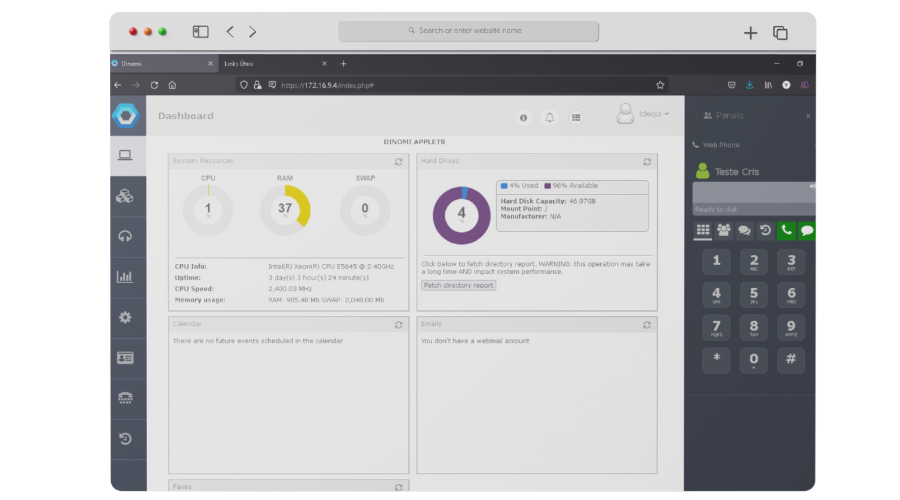Click the blue 4% Used legend swatch
Screen dimensions: 900x500
[503, 185]
